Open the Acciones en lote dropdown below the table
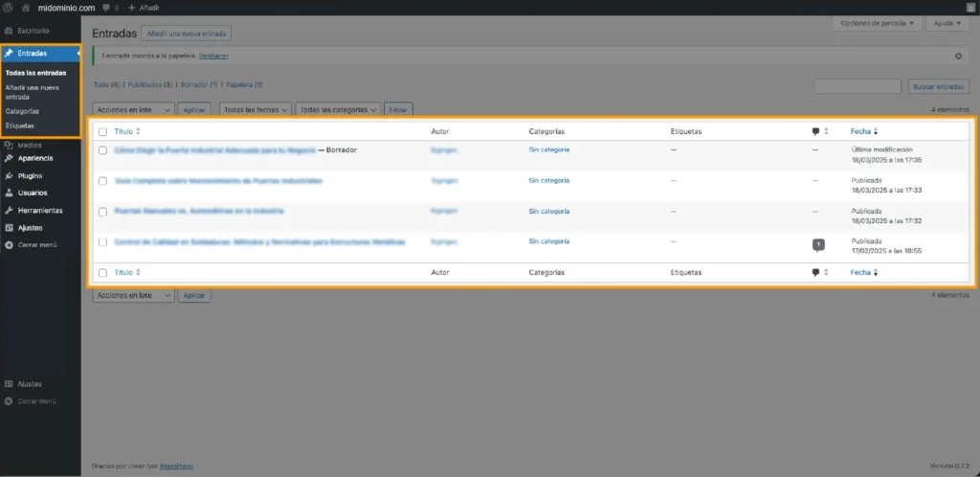The image size is (980, 477). [x=133, y=295]
